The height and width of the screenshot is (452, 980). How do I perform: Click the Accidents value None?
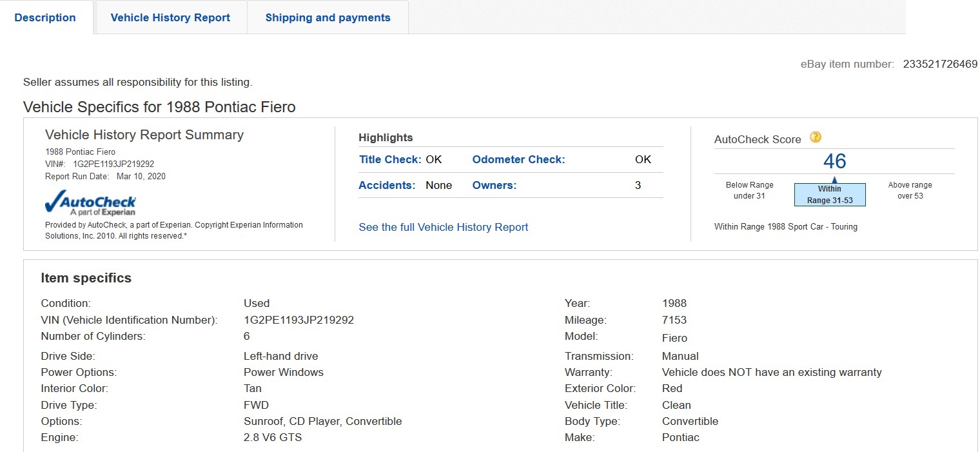click(438, 185)
